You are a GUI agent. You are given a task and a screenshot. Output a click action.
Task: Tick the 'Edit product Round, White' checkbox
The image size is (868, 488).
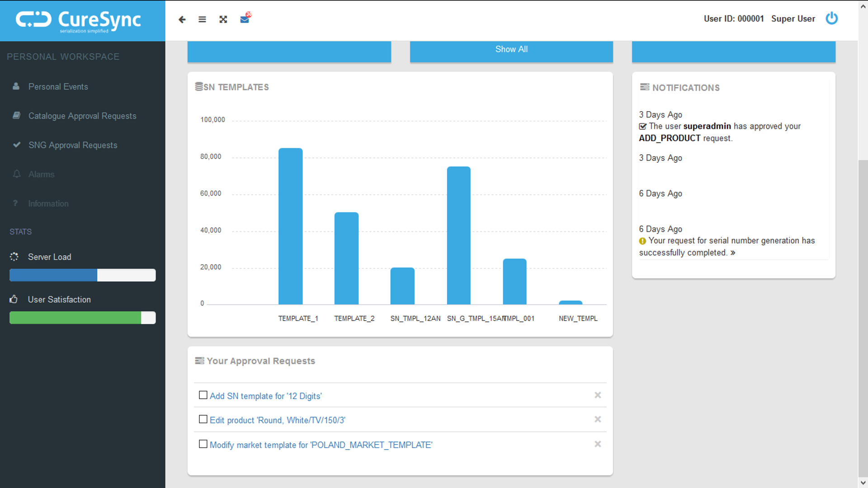click(203, 420)
